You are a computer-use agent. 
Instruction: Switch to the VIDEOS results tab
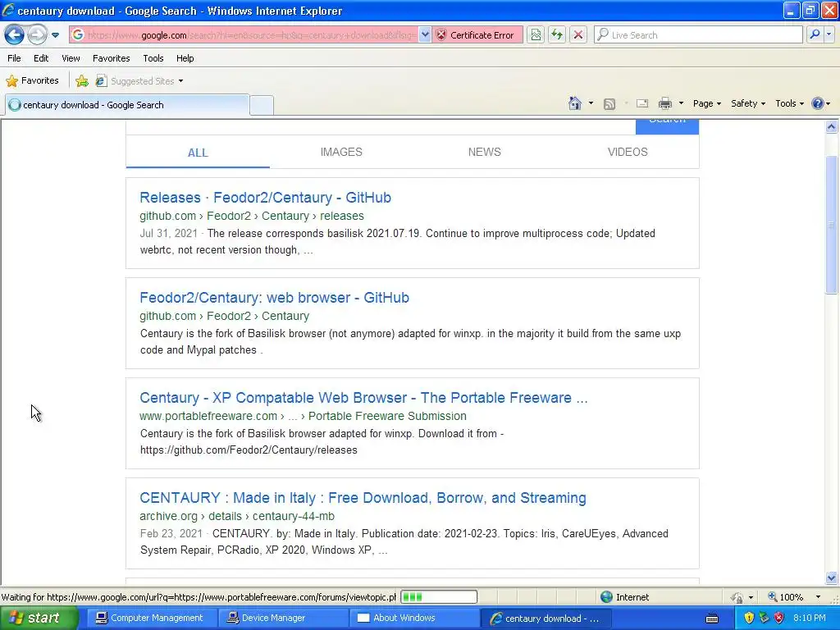point(628,152)
